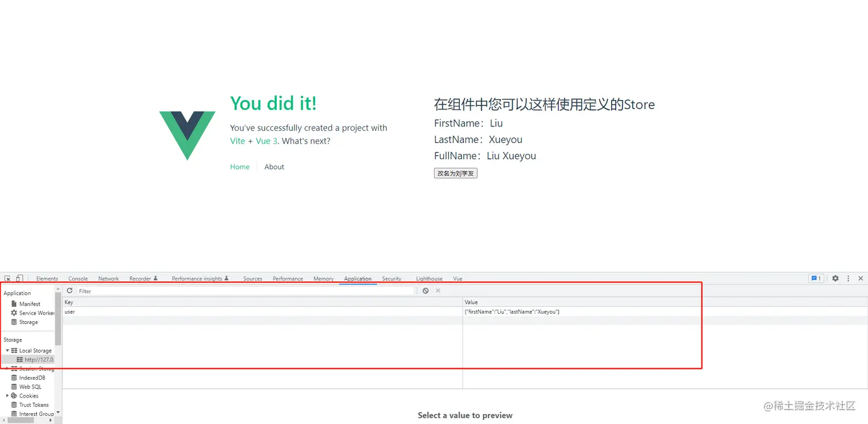Open the DevTools three-dot more options menu
The image size is (868, 424).
[x=848, y=279]
